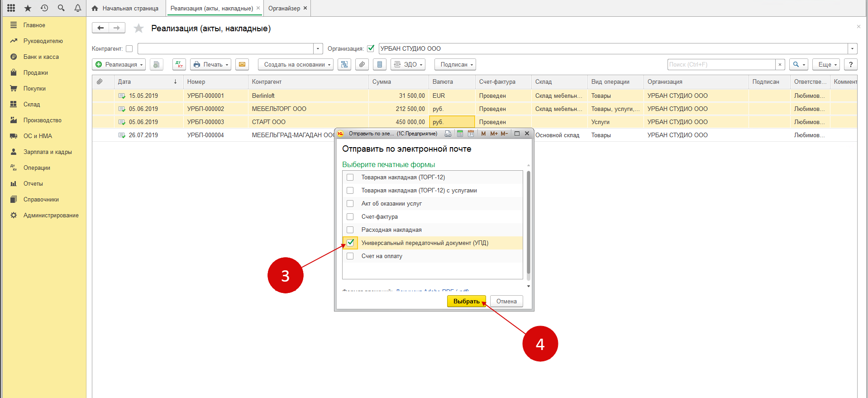The image size is (868, 398).
Task: Click the Отмена button
Action: [506, 301]
